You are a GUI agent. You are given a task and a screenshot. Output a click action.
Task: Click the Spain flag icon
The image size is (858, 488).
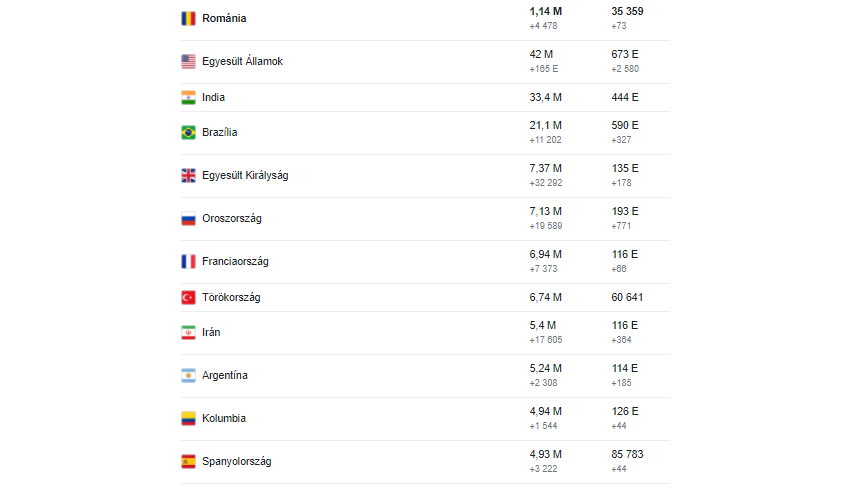click(x=188, y=461)
